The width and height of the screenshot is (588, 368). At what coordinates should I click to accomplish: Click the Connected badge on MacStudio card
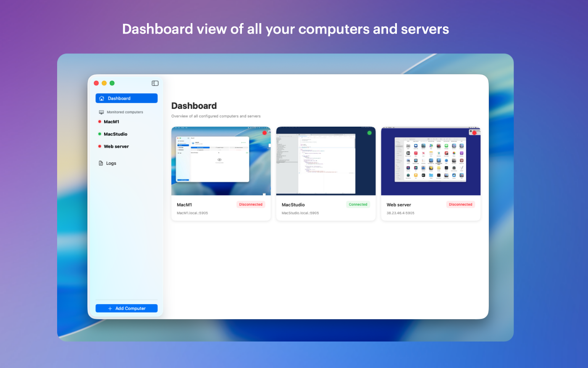point(358,205)
